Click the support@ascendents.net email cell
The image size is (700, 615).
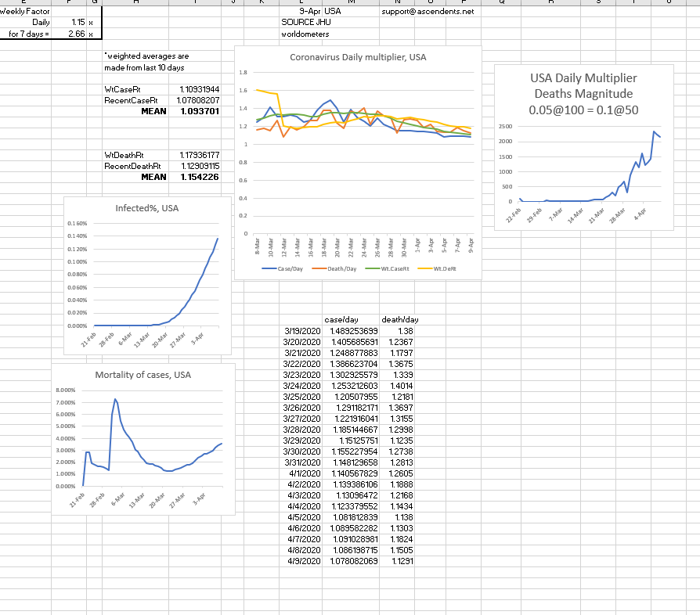pyautogui.click(x=428, y=13)
